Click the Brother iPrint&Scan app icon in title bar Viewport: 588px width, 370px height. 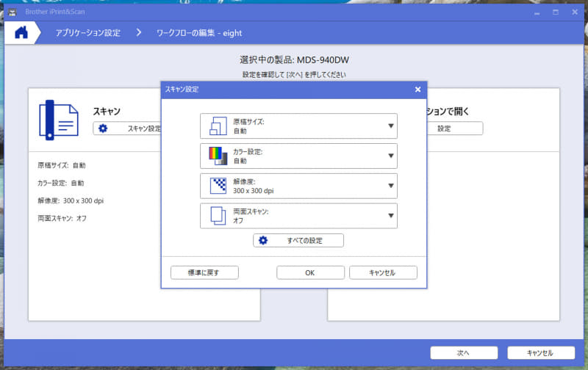(12, 12)
